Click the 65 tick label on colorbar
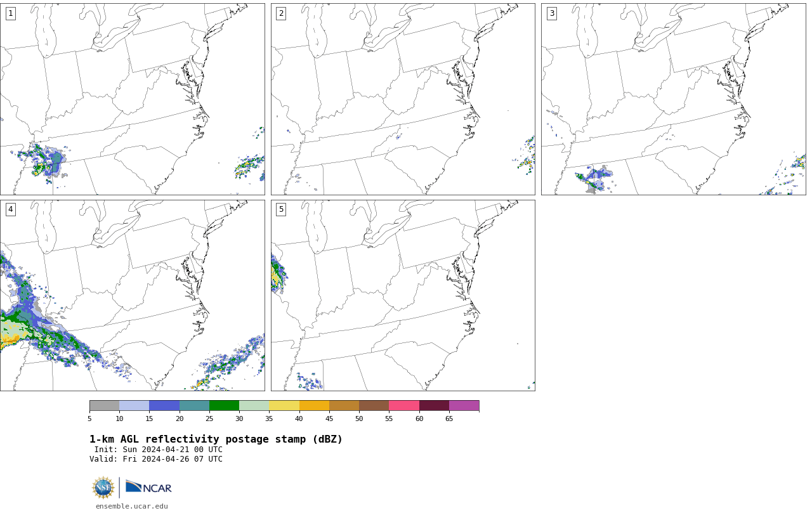Screen dimensions: 812x513 (449, 419)
